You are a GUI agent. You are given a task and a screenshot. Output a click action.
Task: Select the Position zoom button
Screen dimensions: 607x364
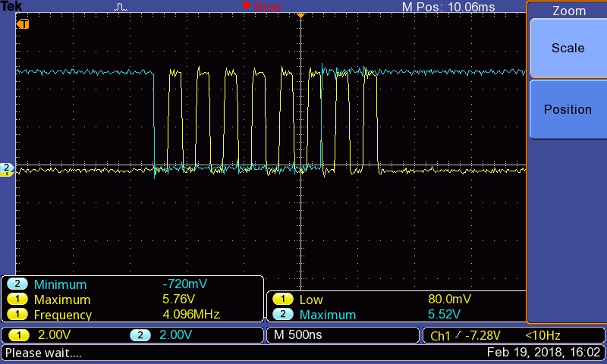coord(568,109)
